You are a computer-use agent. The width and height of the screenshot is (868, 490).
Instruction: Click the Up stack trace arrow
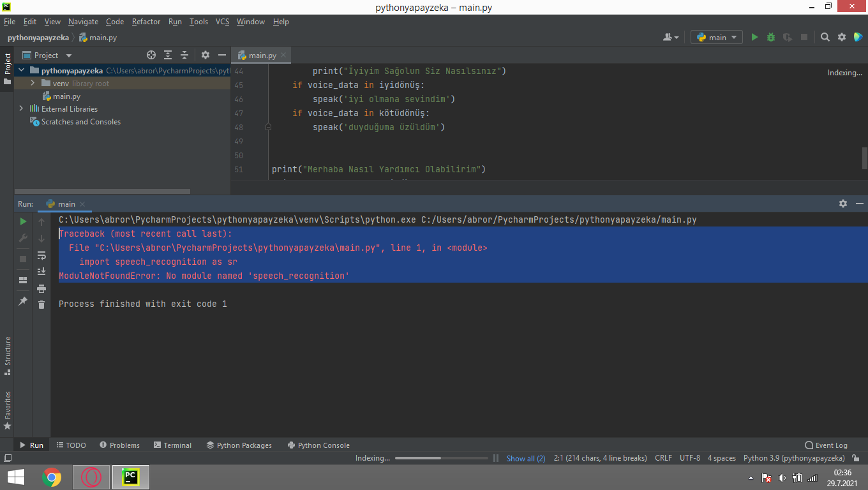pyautogui.click(x=41, y=221)
